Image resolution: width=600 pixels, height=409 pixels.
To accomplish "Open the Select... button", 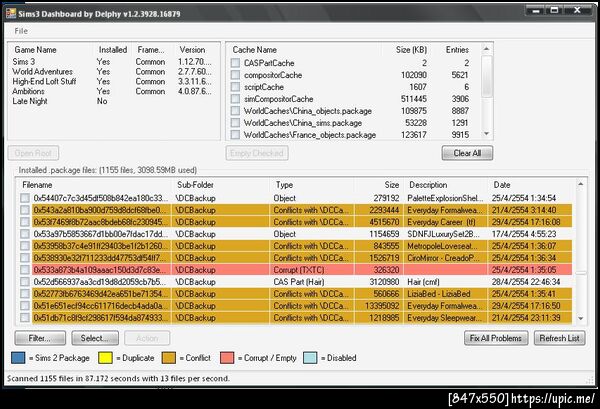I will click(x=95, y=338).
